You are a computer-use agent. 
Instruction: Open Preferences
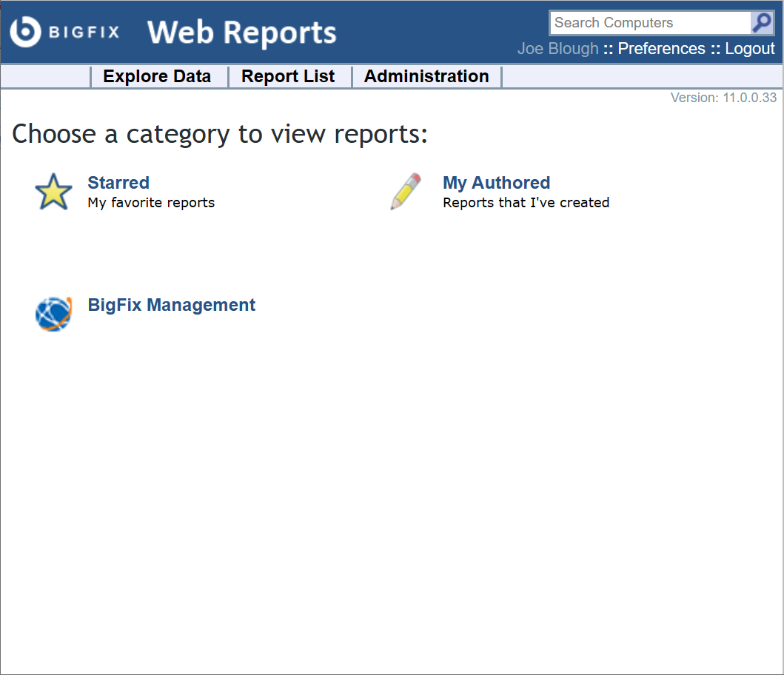tap(661, 48)
